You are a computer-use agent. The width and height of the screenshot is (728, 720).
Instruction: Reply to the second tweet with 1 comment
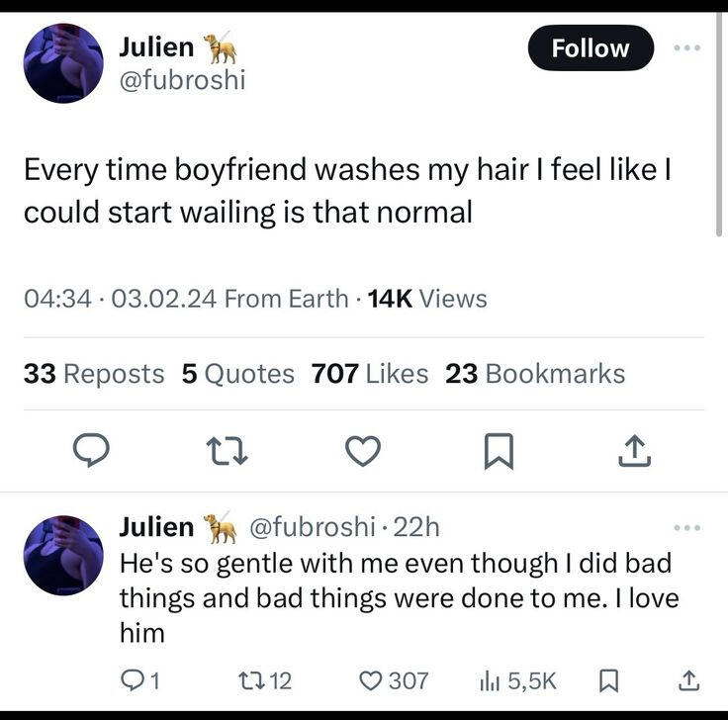pos(140,681)
